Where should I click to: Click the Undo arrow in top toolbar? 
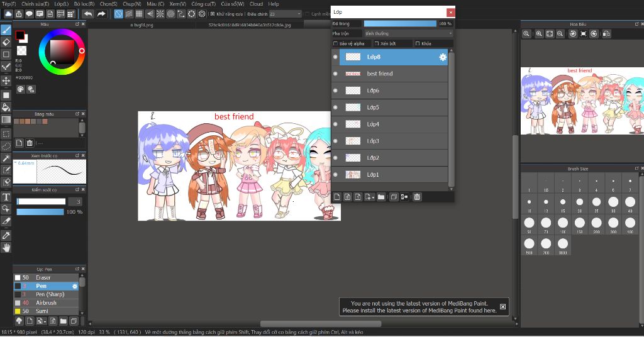88,14
